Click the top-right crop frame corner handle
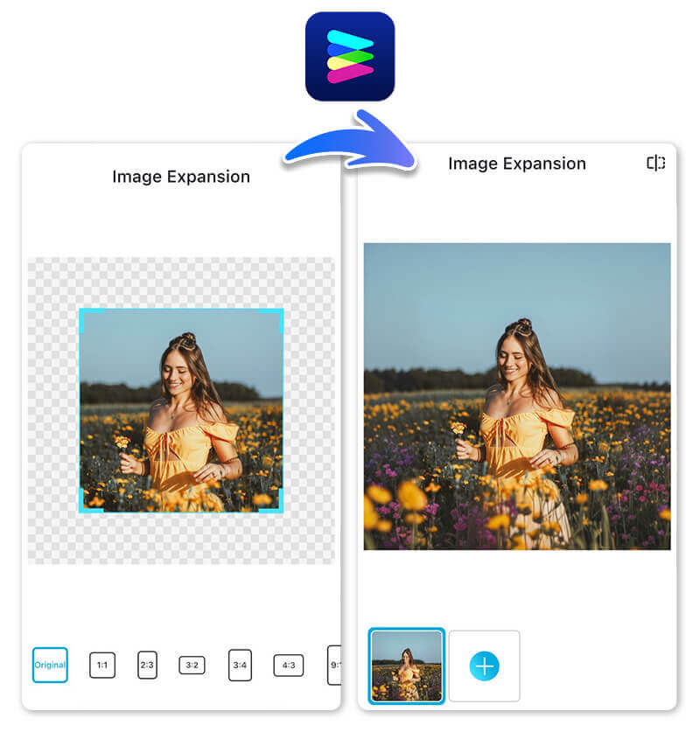 279,313
